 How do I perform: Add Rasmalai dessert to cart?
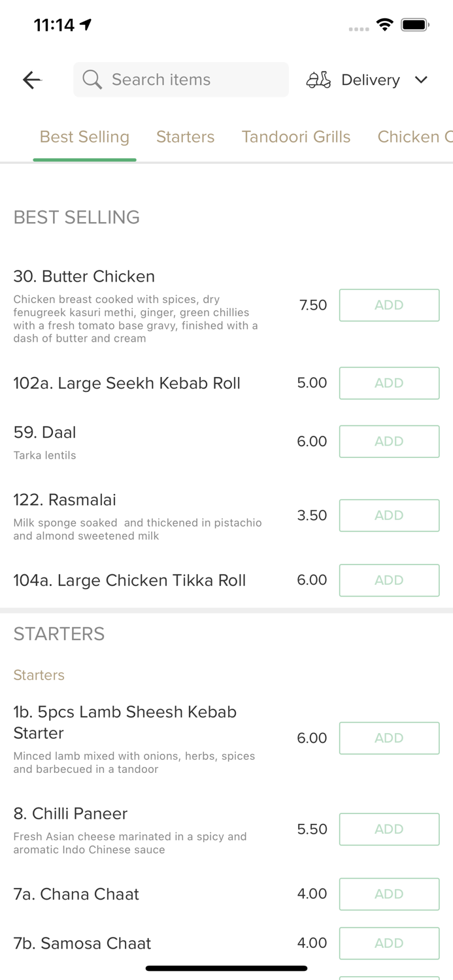pyautogui.click(x=389, y=515)
